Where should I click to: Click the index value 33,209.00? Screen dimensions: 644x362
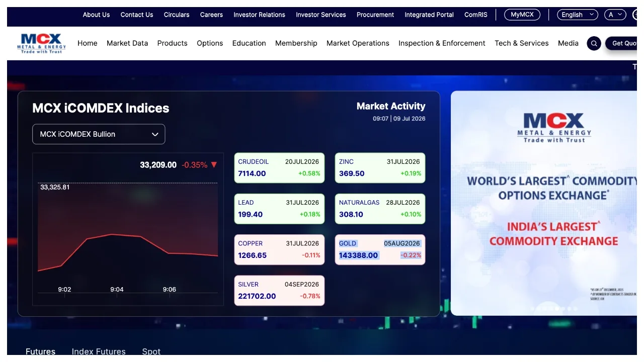(x=158, y=165)
